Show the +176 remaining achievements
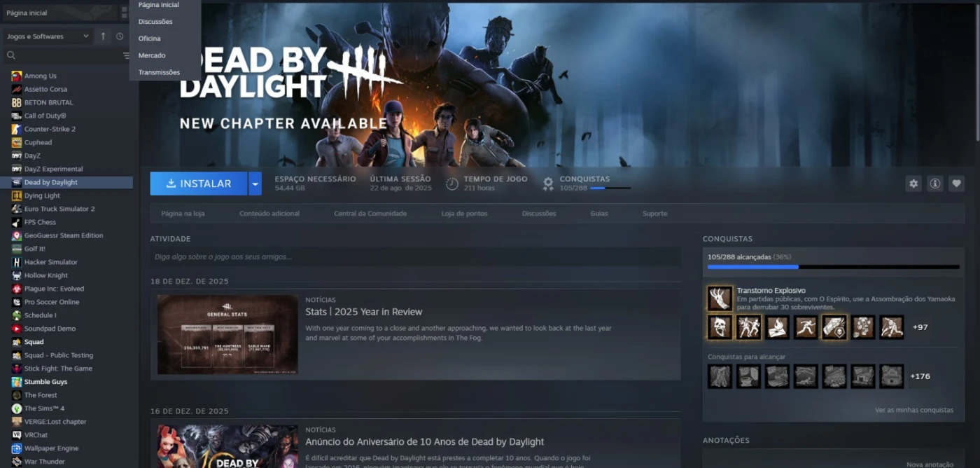Screen dimensions: 980x468 (x=920, y=376)
